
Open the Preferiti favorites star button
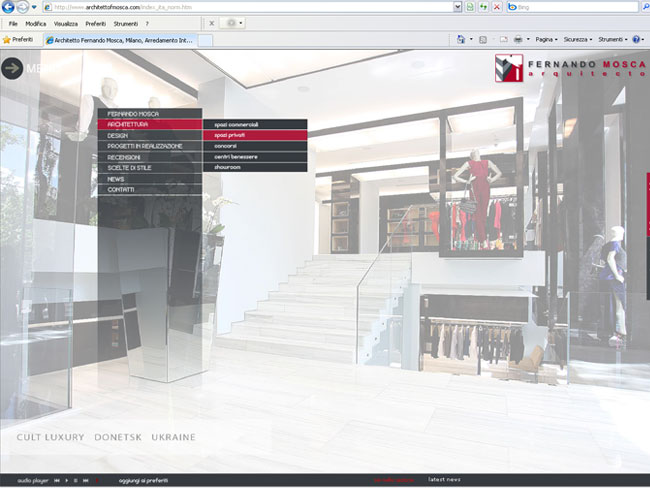tap(18, 39)
